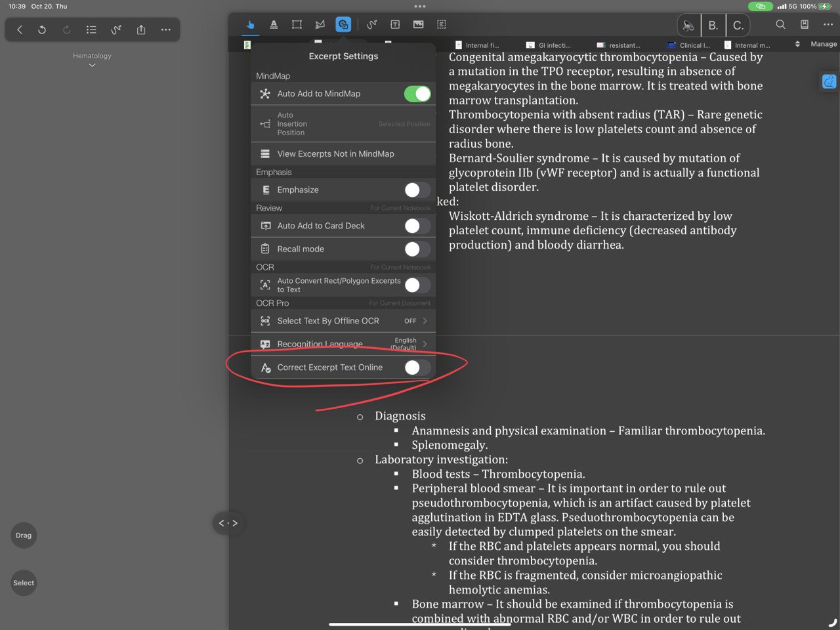
Task: Click the Diagnosis heading in document
Action: [400, 416]
